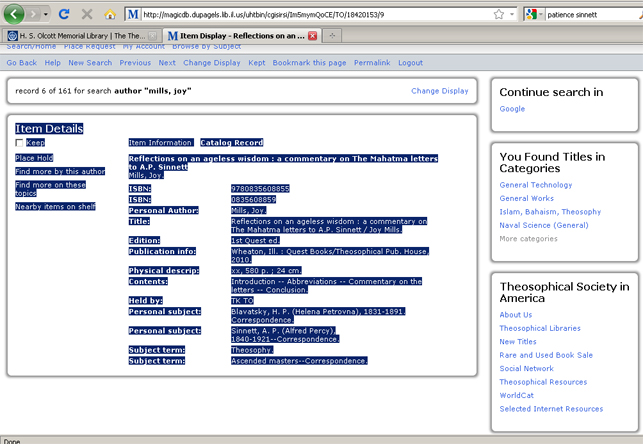643x444 pixels.
Task: Open the General Technology category
Action: coord(536,185)
